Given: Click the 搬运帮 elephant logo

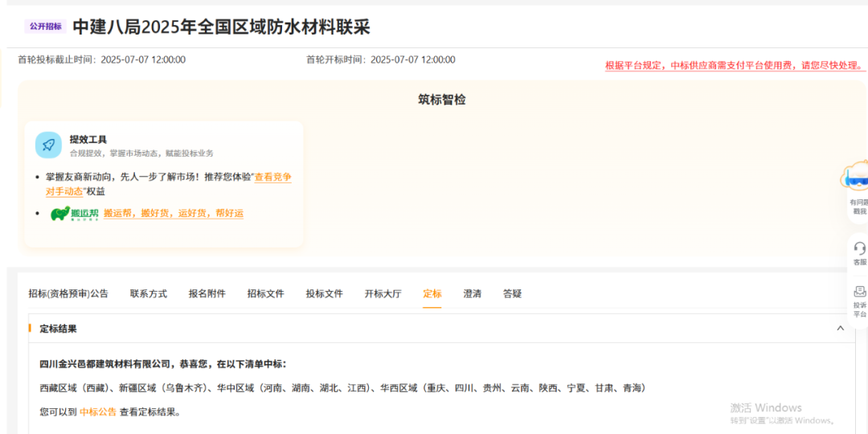Looking at the screenshot, I should [x=74, y=214].
